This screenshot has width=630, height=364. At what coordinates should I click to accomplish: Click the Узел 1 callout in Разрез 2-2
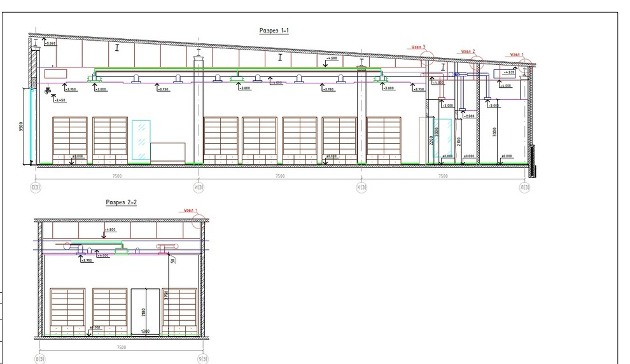(192, 210)
